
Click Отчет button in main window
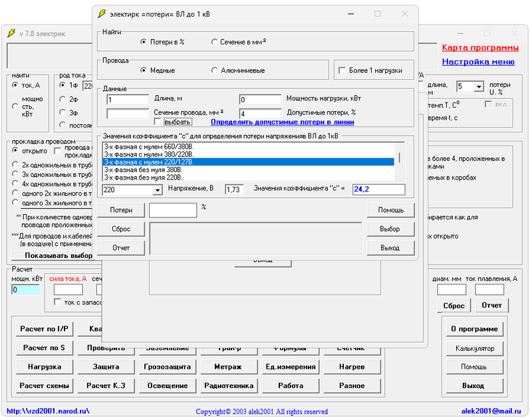point(491,306)
